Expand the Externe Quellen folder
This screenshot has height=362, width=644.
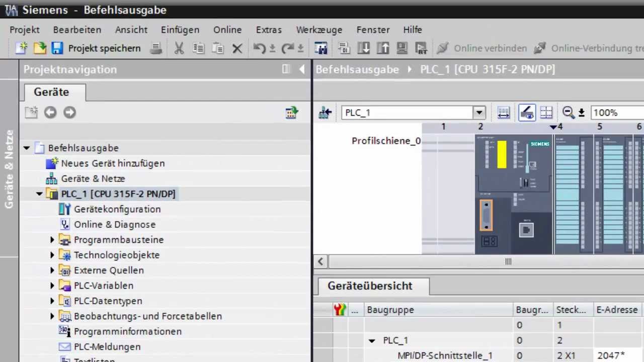click(52, 270)
